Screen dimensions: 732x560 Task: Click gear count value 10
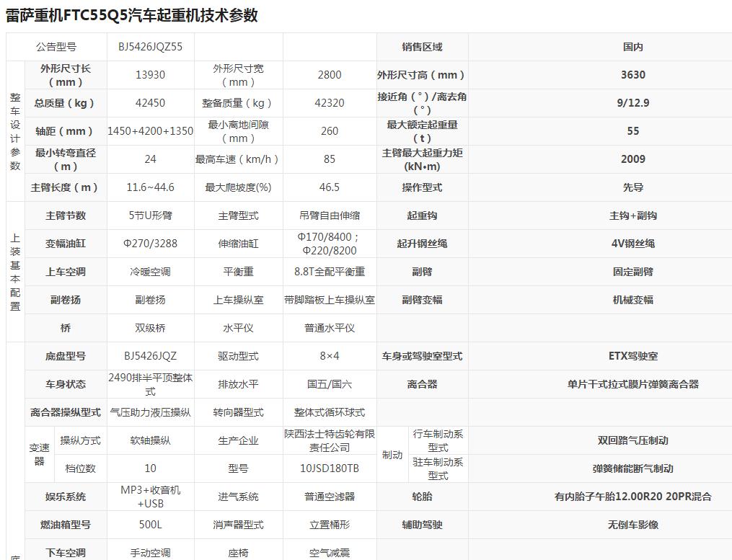click(150, 468)
